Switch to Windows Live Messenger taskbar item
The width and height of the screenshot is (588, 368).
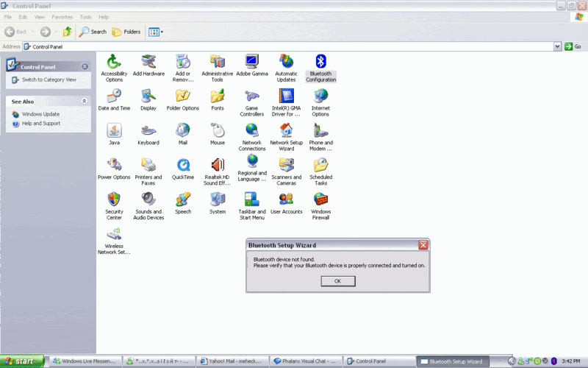coord(86,361)
